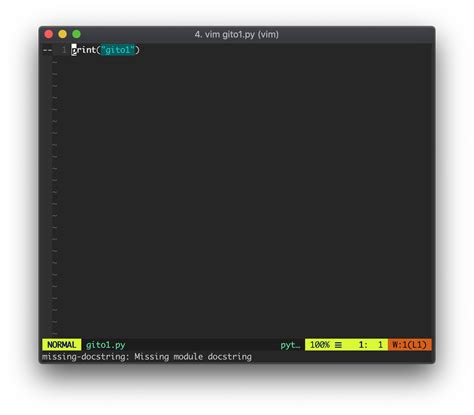Click the green fullscreen window button
This screenshot has width=474, height=415.
[76, 34]
